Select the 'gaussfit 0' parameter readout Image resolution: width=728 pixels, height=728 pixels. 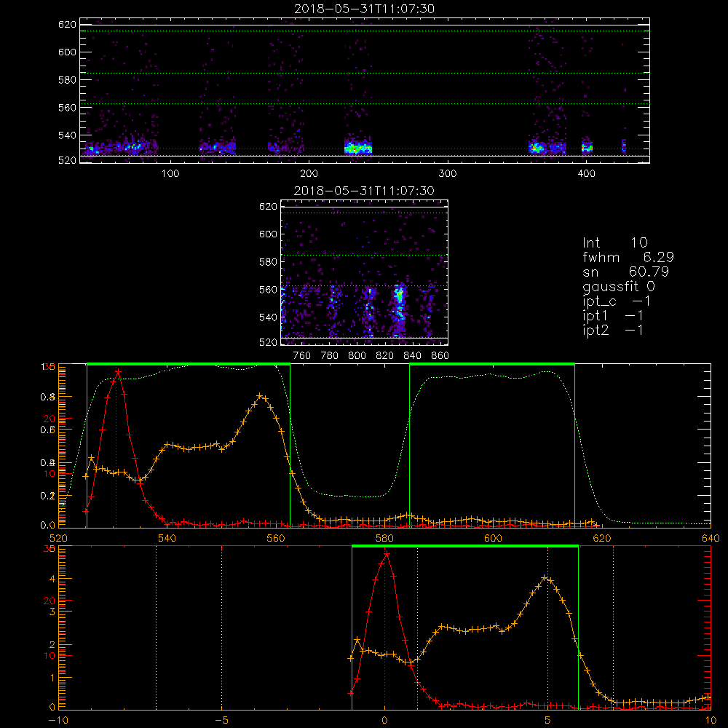pyautogui.click(x=618, y=287)
